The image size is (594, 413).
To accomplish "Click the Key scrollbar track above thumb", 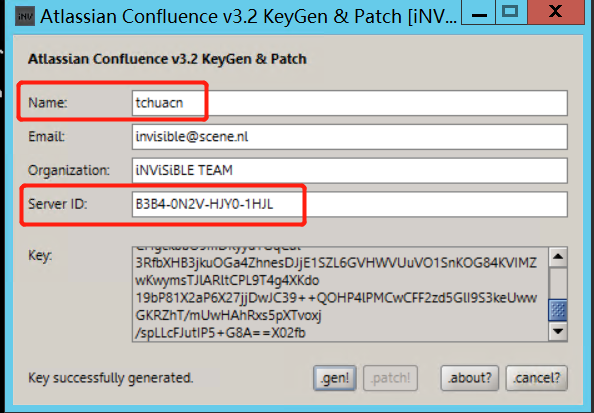I will point(558,283).
